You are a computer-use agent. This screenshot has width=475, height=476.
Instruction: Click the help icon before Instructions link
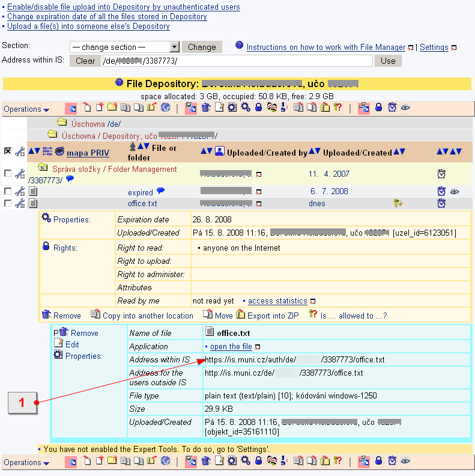click(240, 45)
